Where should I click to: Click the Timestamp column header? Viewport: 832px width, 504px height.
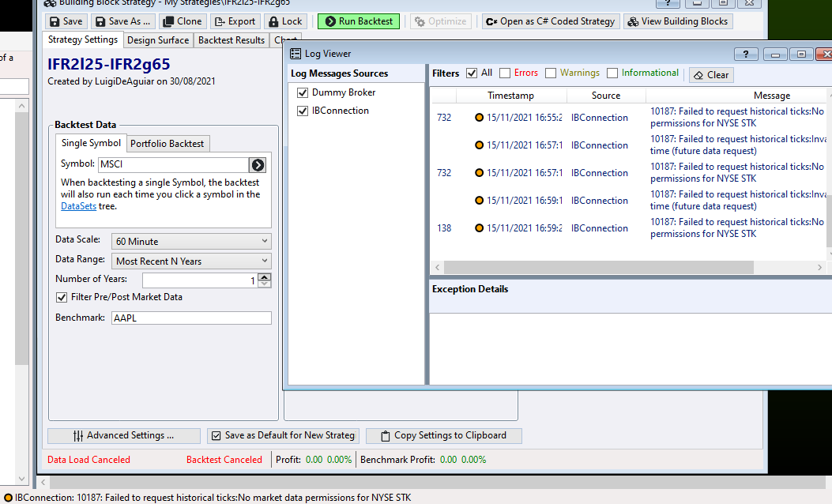510,96
